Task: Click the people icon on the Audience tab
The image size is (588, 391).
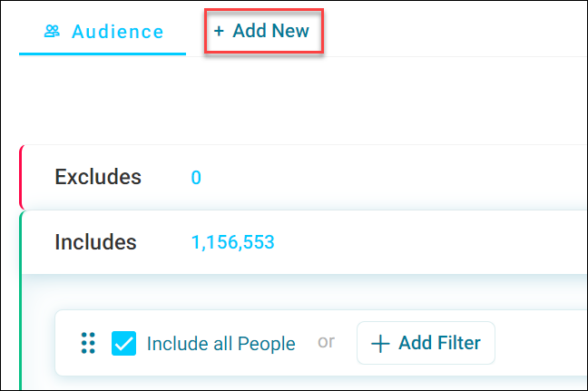Action: [52, 31]
